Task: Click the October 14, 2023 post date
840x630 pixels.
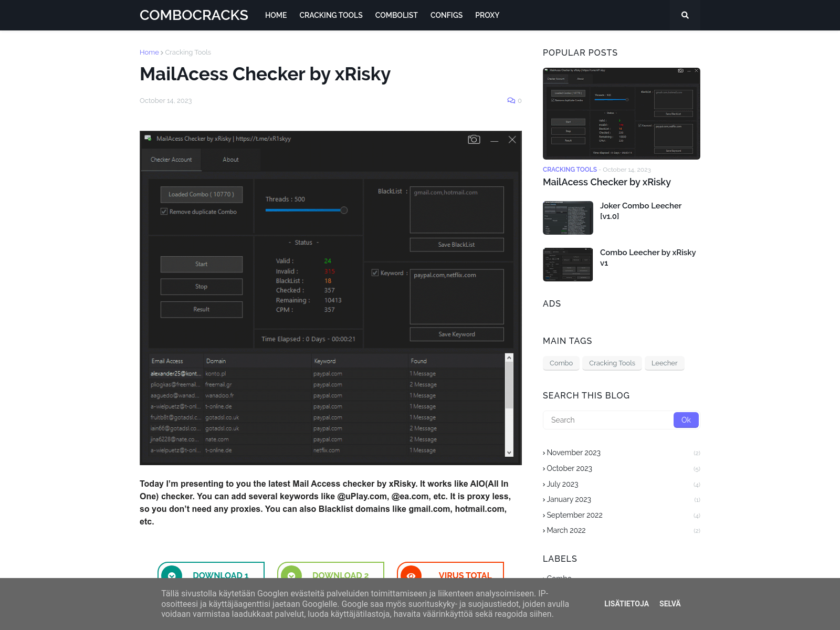Action: click(166, 101)
